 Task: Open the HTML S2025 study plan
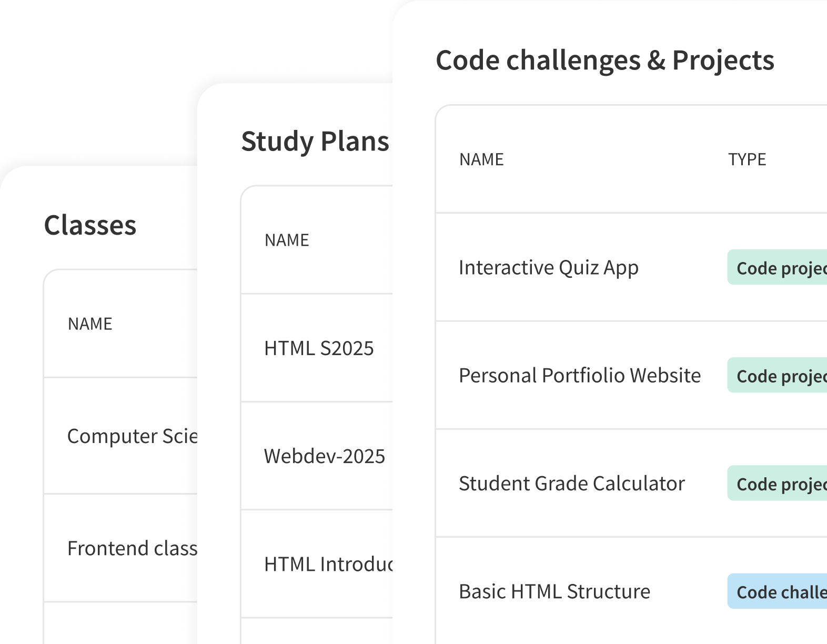click(319, 348)
